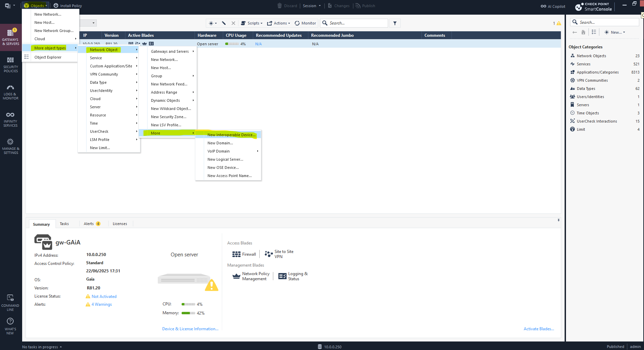Click the filter funnel icon
This screenshot has height=350, width=644.
tap(395, 23)
